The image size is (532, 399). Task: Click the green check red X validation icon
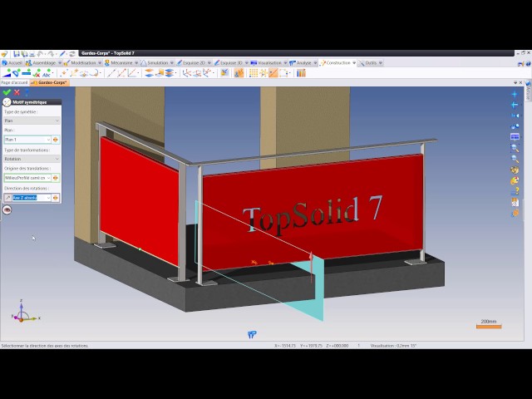(x=37, y=73)
